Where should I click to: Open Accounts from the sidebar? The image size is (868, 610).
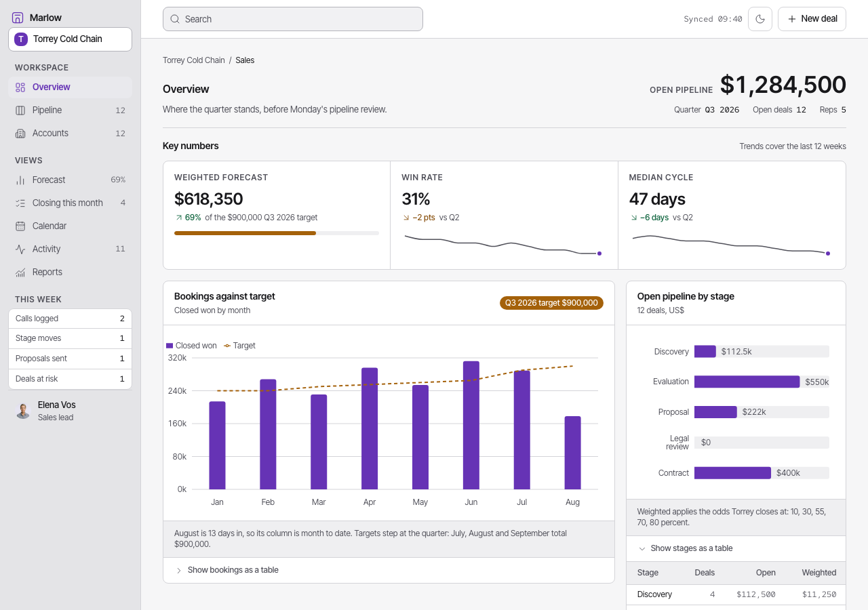(x=70, y=134)
